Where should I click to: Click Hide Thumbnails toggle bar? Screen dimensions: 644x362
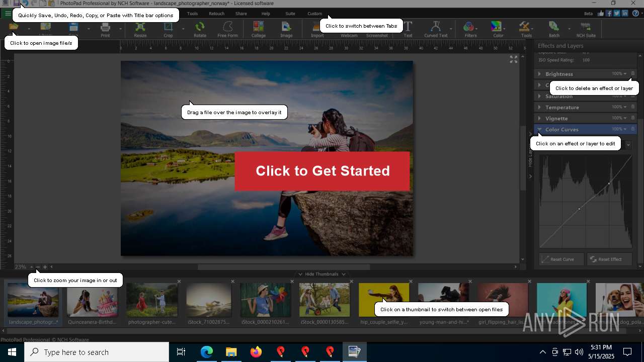(322, 274)
